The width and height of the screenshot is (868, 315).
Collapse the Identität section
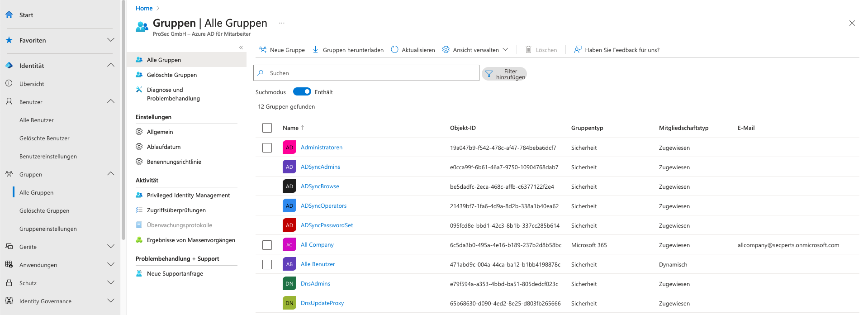point(111,65)
